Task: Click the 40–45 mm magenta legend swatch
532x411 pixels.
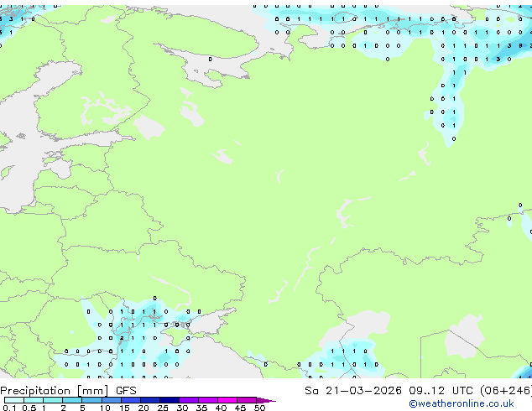Action: (227, 400)
